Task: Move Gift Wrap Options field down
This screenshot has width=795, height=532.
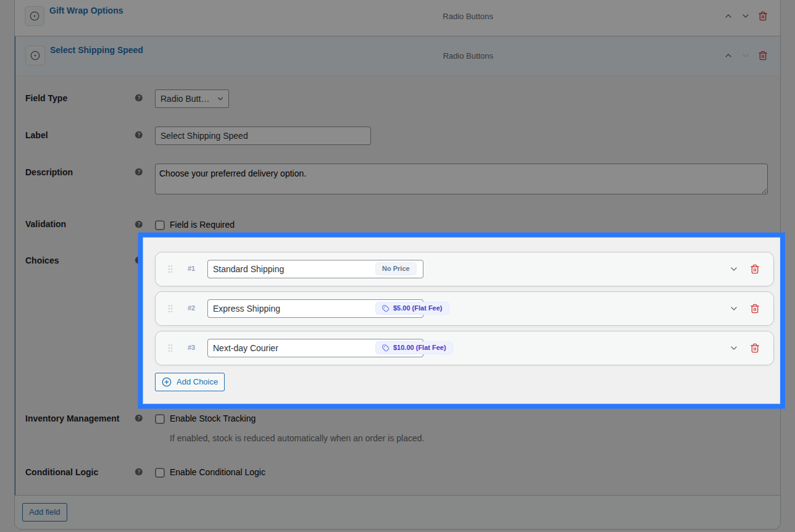Action: pyautogui.click(x=746, y=16)
